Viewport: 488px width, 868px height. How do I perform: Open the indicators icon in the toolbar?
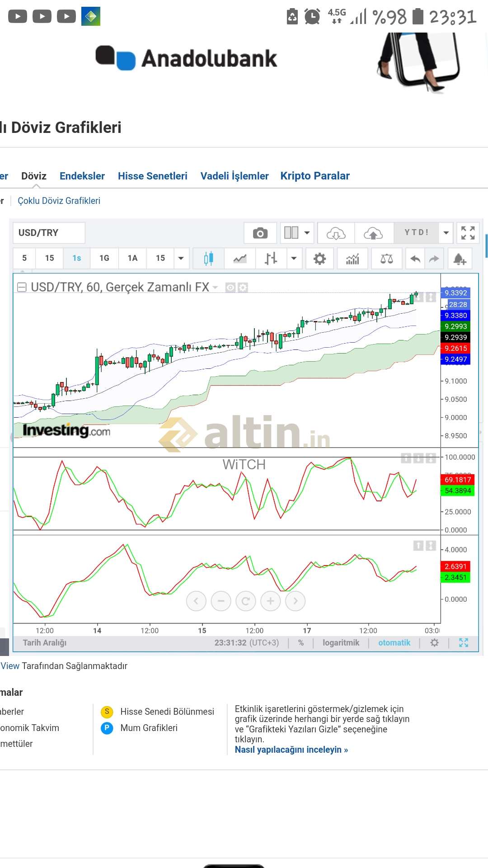click(352, 259)
